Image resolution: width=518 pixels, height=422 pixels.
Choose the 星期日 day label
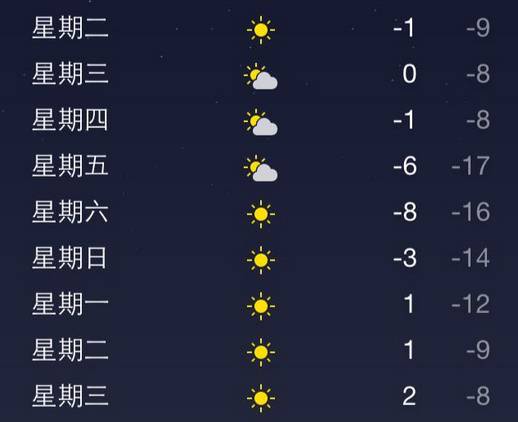coord(69,258)
